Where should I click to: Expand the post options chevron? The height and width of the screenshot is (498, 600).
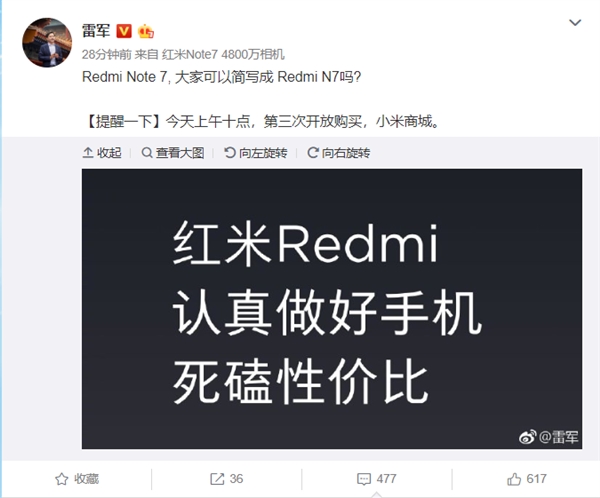[x=575, y=23]
